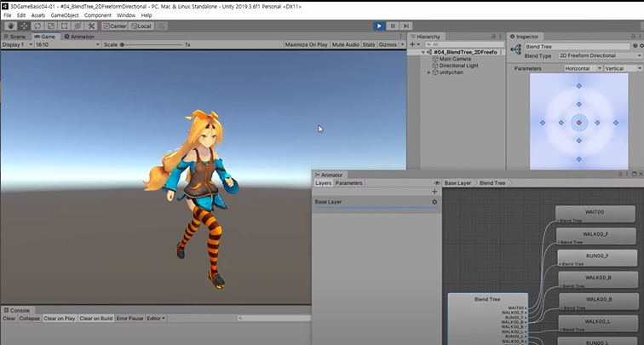Expand the unitychan object in Hierarchy

coord(429,72)
